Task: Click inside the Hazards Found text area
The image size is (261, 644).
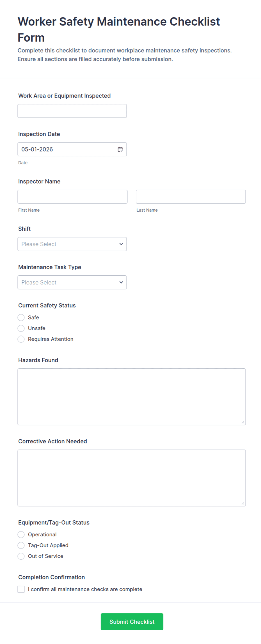Action: (x=132, y=397)
